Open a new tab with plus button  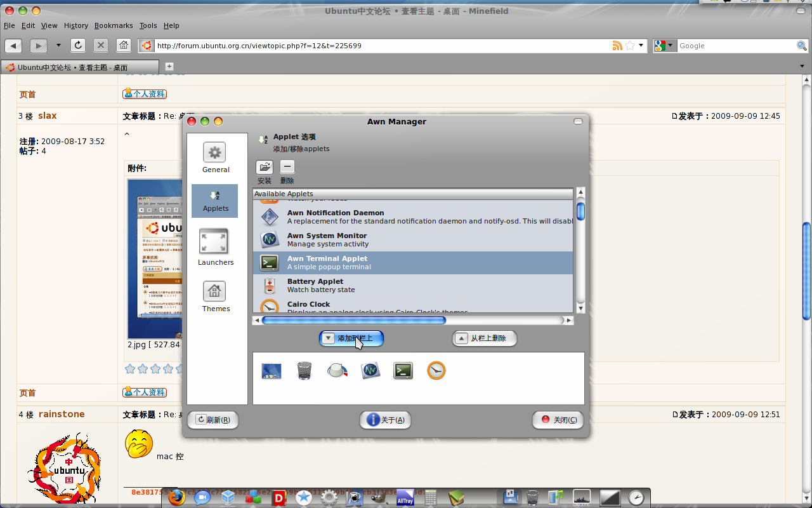point(169,66)
